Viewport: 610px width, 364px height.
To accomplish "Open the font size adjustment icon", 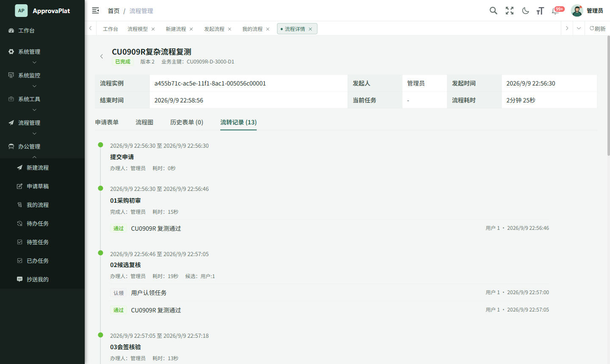I will click(x=540, y=11).
